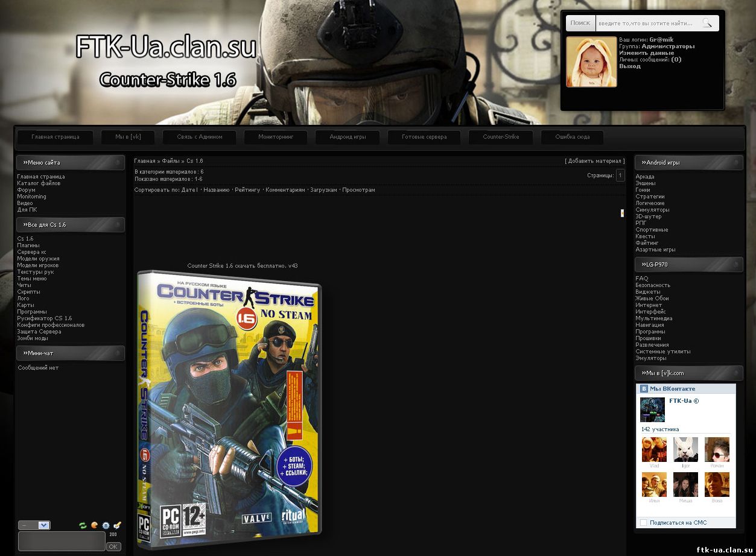Send the mini-chat message with OK

click(113, 546)
